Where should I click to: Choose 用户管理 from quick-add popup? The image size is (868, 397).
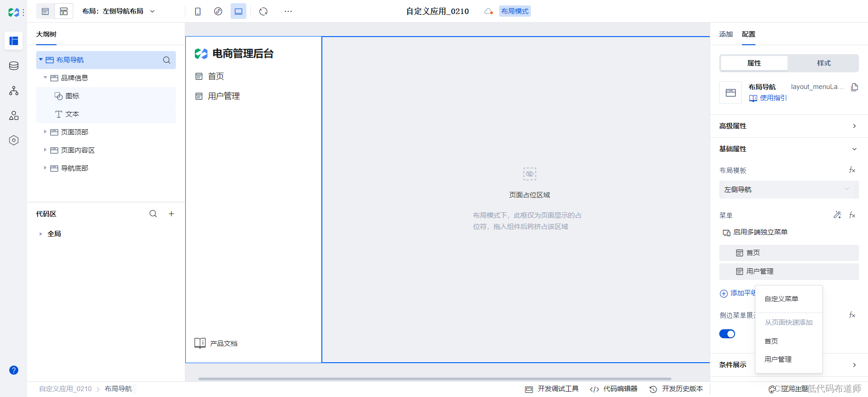(x=789, y=360)
